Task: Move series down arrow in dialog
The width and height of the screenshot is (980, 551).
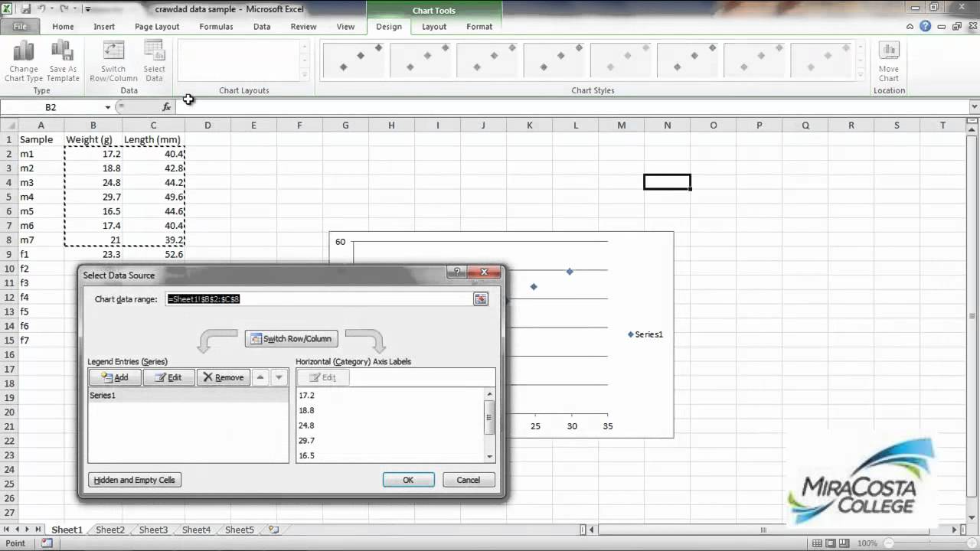Action: point(279,377)
